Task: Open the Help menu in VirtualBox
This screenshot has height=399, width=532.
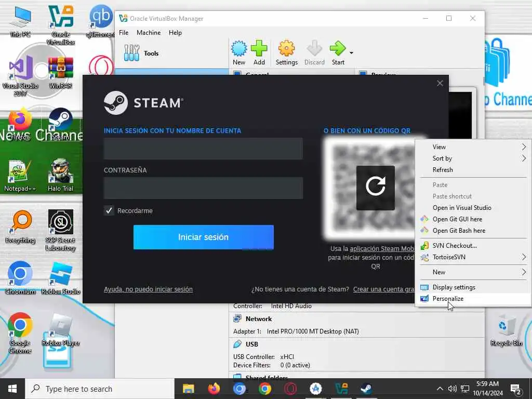Action: 175,33
